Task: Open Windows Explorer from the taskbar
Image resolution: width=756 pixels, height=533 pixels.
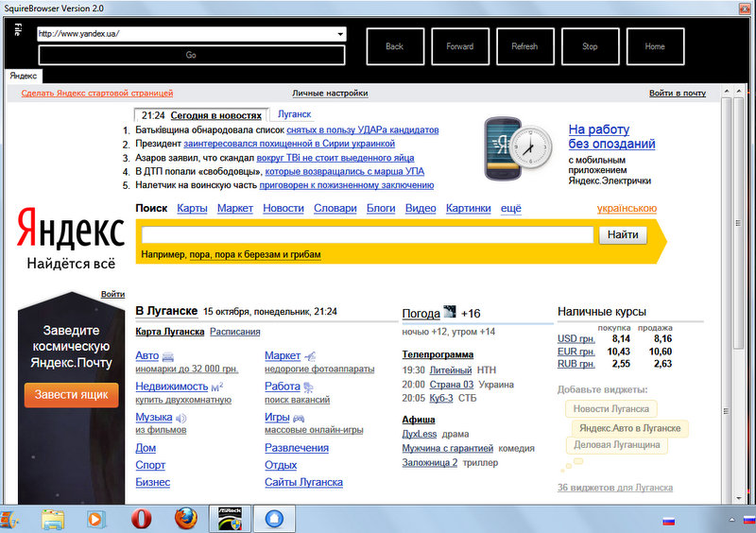Action: (x=53, y=520)
